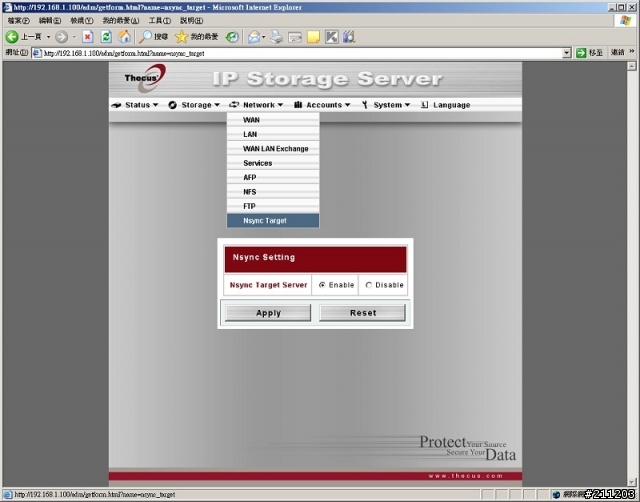This screenshot has width=640, height=502.
Task: Click the Media history icon
Action: pos(232,37)
